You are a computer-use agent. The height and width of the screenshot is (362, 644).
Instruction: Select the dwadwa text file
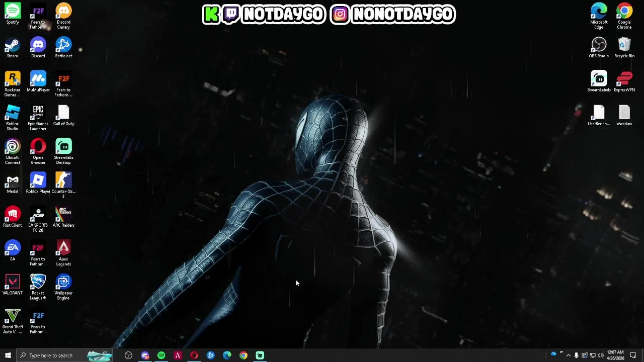(624, 115)
